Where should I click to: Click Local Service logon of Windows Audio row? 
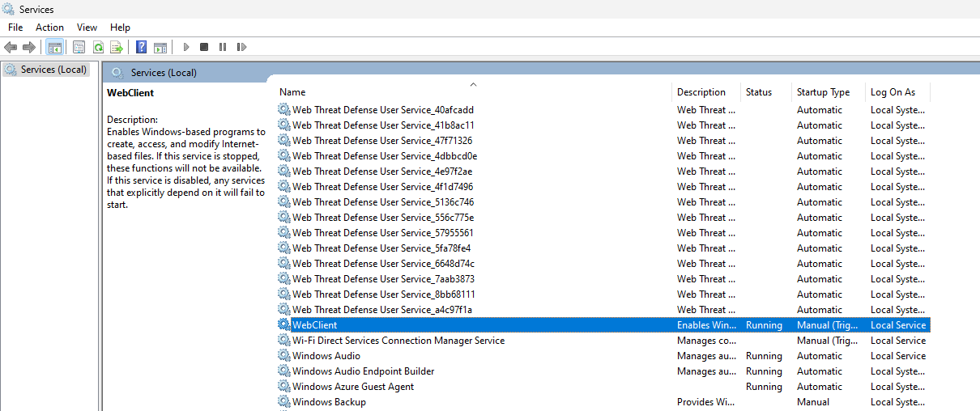point(898,356)
